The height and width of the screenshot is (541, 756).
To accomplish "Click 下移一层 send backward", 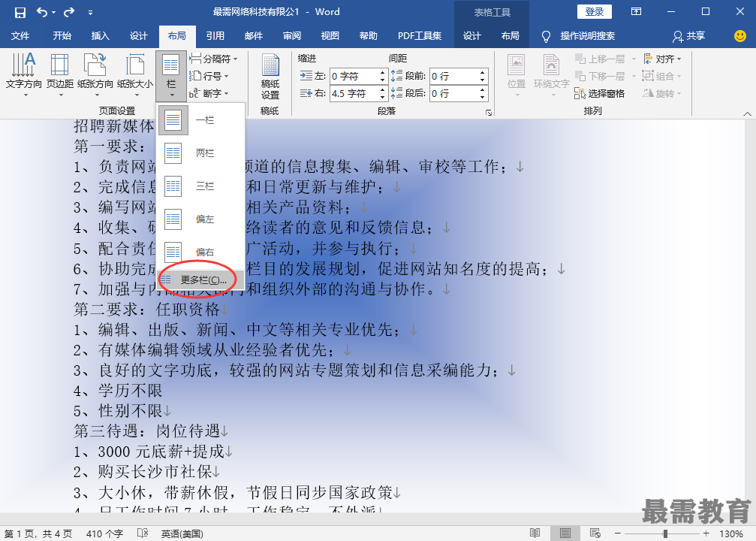I will (x=601, y=76).
